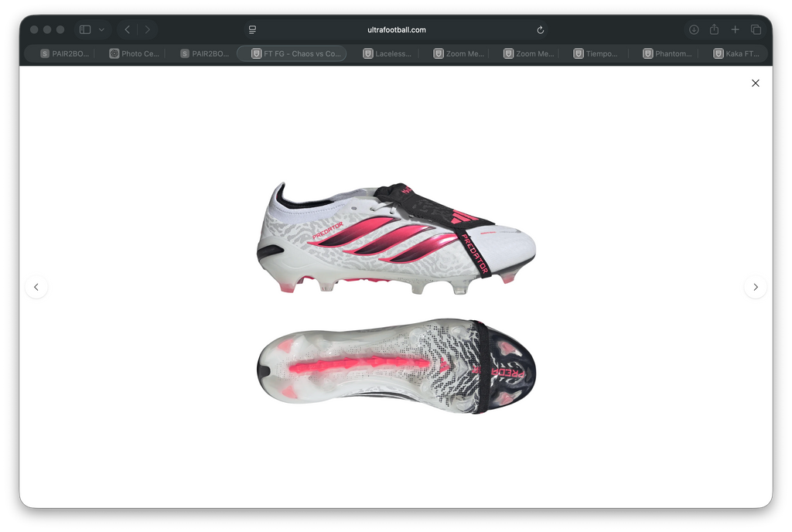Show the previous product image
792x532 pixels.
[36, 287]
